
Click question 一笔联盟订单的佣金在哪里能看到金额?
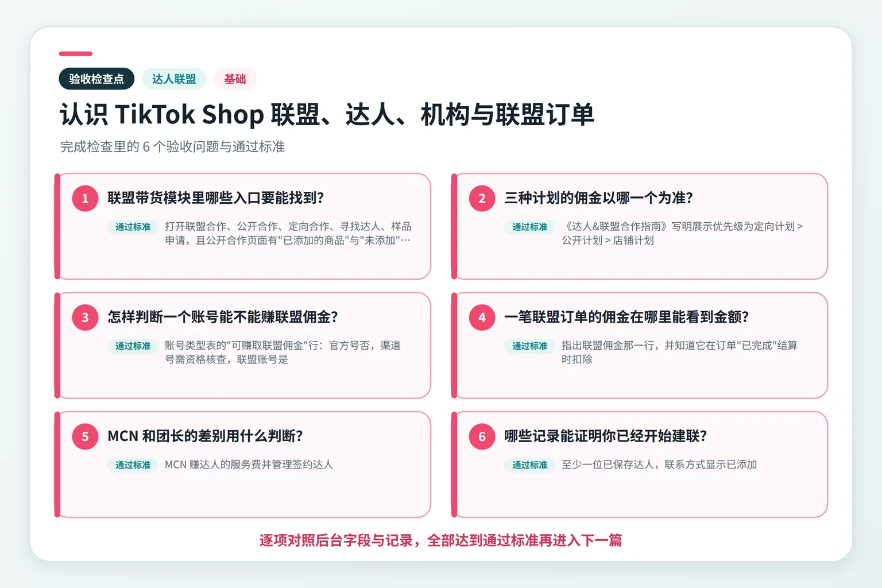(626, 317)
